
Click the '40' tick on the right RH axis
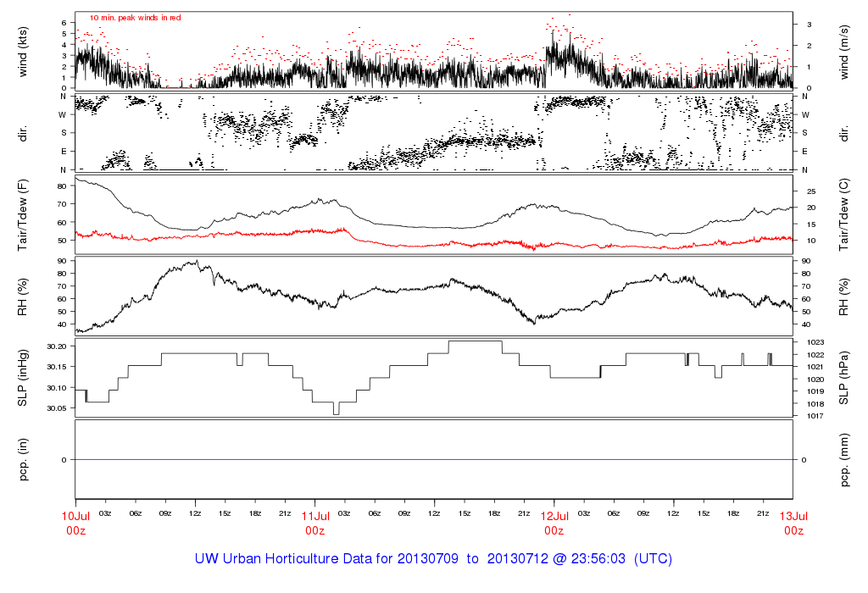806,324
